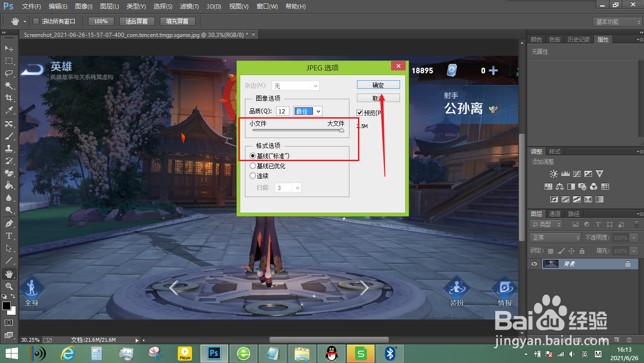Viewport: 644px width, 363px height.
Task: Select the Progressive (连续) radio option
Action: 252,176
